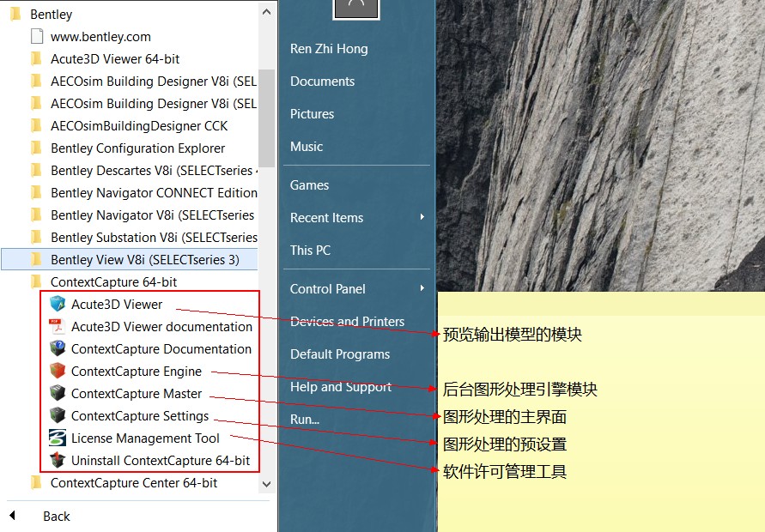The image size is (765, 532).
Task: Click AECOsimBuildingDesigner CCK folder icon
Action: point(36,126)
